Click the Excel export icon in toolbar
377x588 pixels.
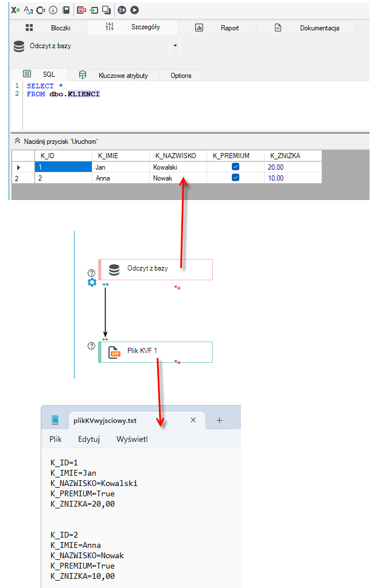click(15, 10)
